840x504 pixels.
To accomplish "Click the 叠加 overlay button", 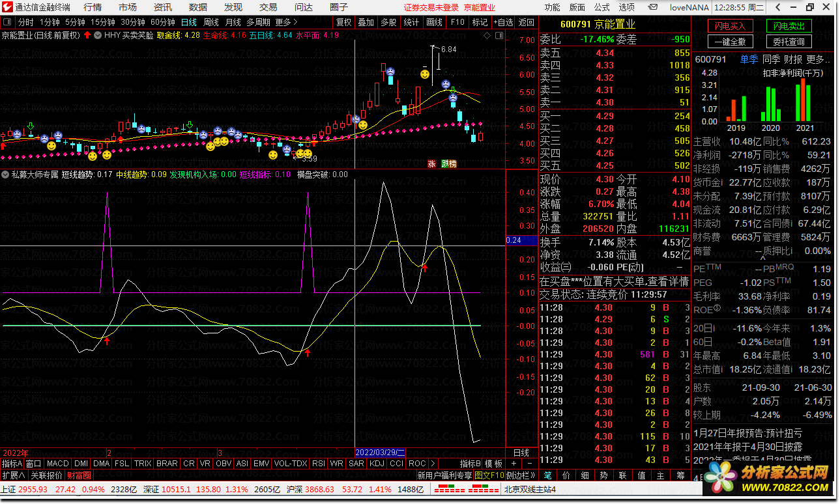I will pos(366,22).
